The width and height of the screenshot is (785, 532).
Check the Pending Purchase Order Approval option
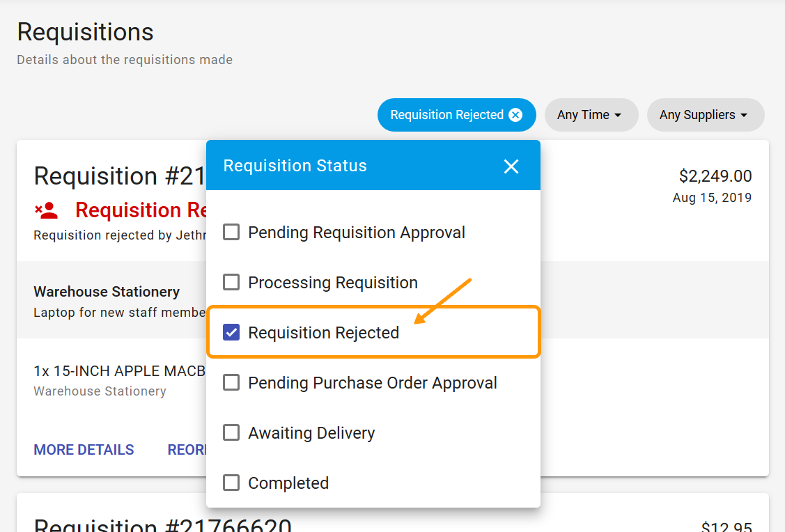[x=231, y=382]
